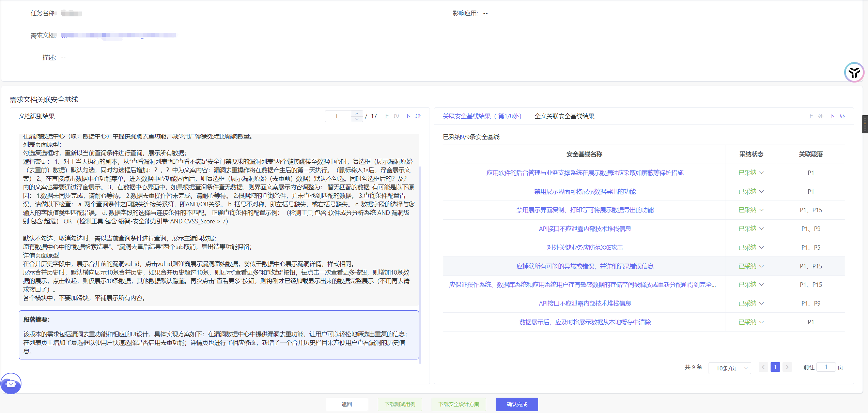Click the 前往 page jump input field

point(826,367)
